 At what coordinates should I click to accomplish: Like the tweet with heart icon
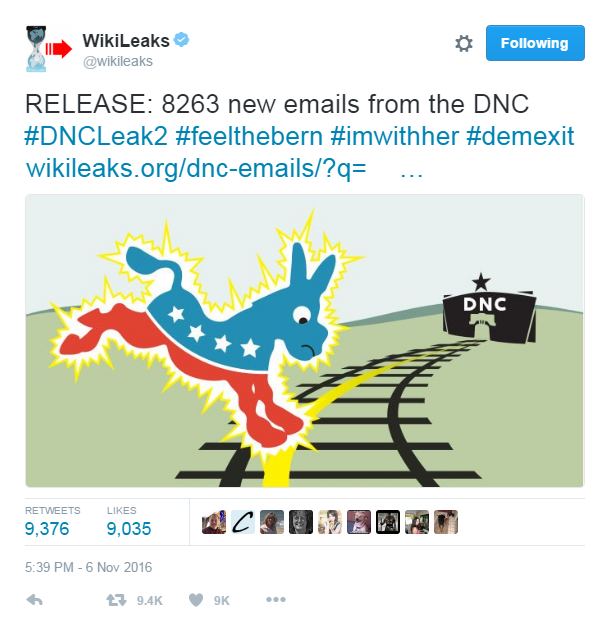click(196, 600)
